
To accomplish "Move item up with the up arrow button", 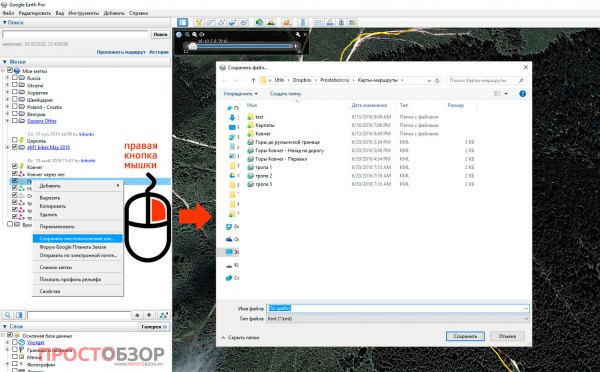I will pyautogui.click(x=137, y=315).
